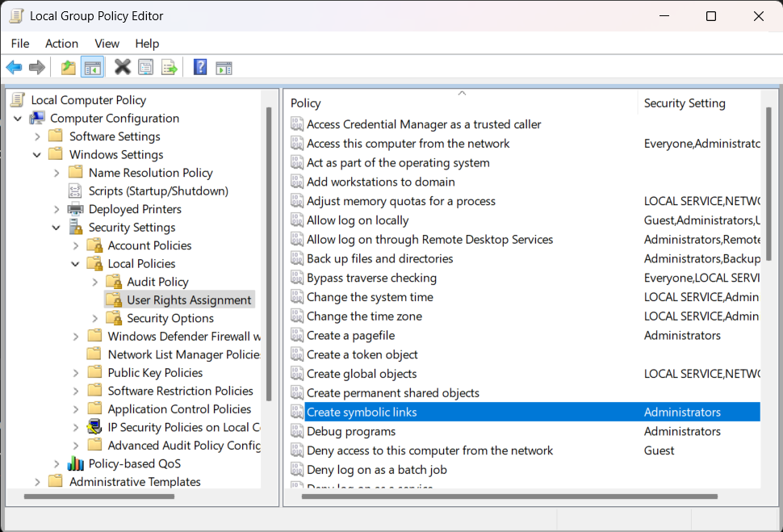The image size is (783, 532).
Task: Click the Delete X toolbar icon
Action: pyautogui.click(x=122, y=68)
